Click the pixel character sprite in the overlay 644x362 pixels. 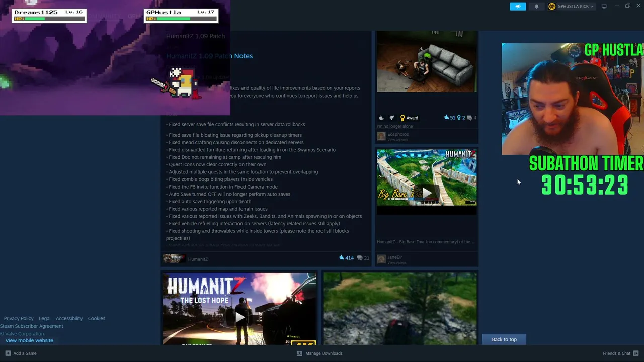tap(177, 83)
